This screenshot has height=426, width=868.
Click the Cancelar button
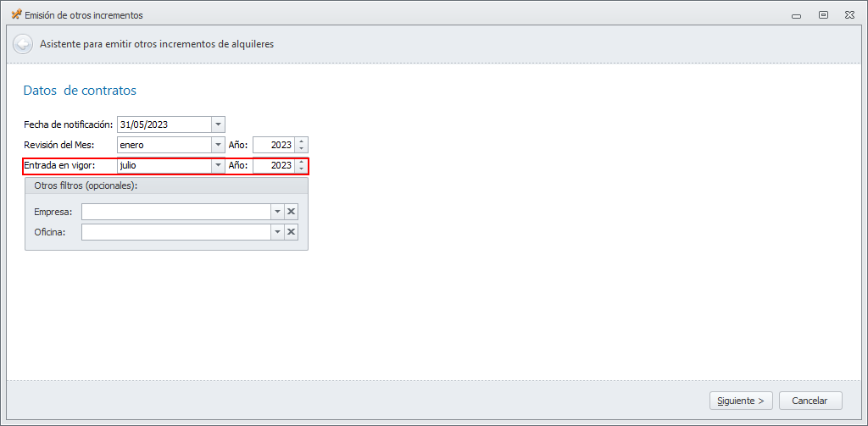(x=810, y=401)
